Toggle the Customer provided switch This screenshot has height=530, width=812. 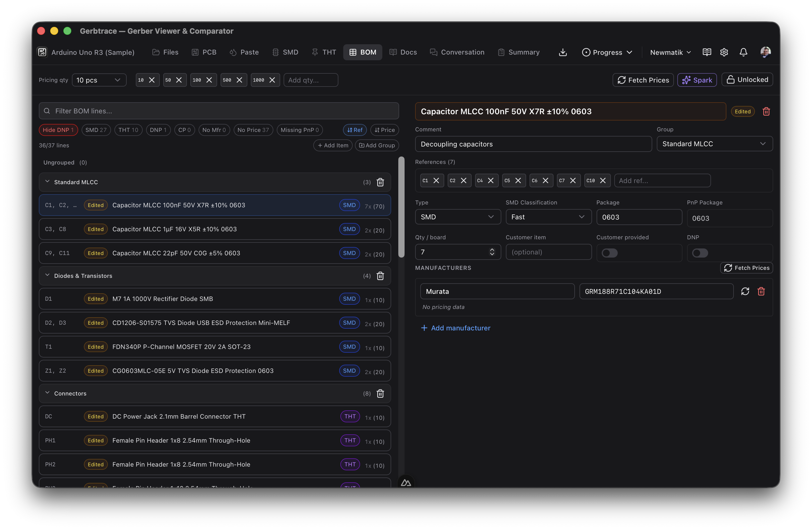click(609, 253)
